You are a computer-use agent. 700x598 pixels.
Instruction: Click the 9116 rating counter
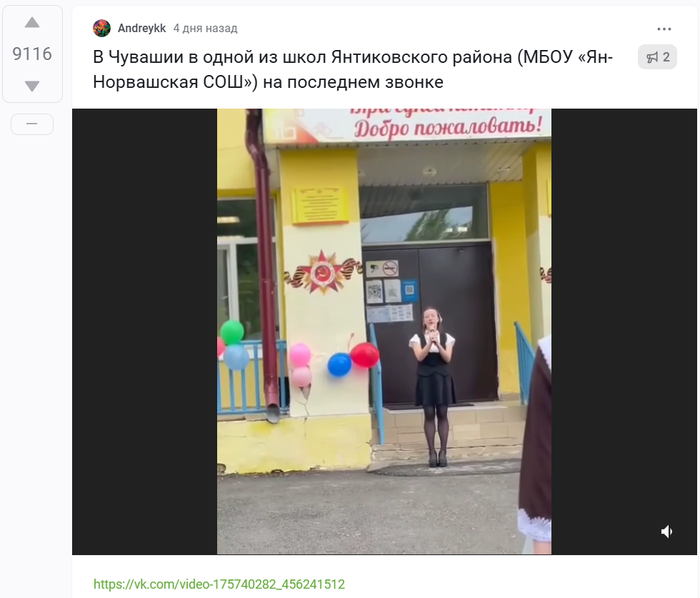32,54
